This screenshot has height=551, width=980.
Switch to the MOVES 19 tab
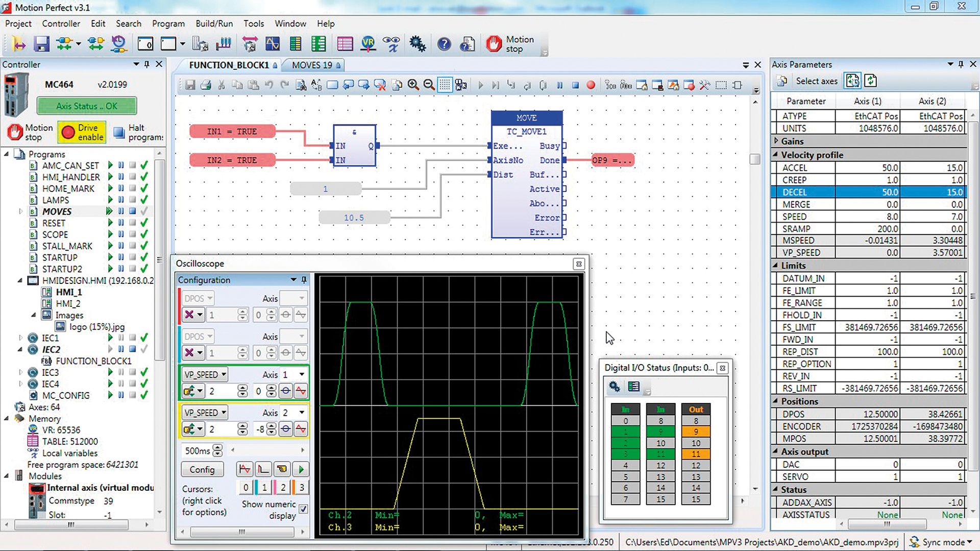click(312, 65)
